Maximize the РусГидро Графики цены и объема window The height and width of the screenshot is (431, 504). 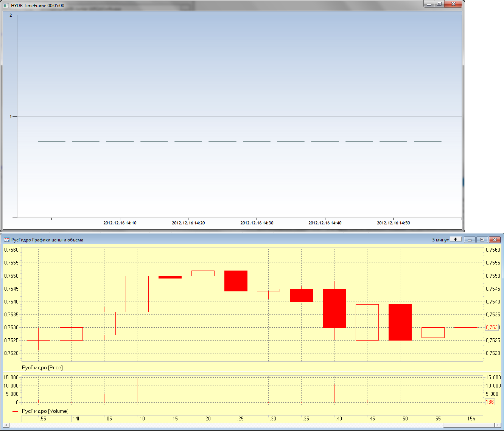[x=482, y=240]
